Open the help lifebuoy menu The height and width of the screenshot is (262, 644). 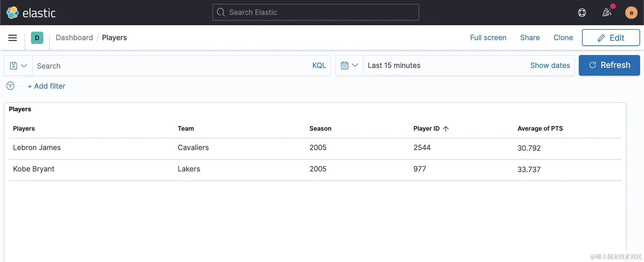tap(582, 13)
